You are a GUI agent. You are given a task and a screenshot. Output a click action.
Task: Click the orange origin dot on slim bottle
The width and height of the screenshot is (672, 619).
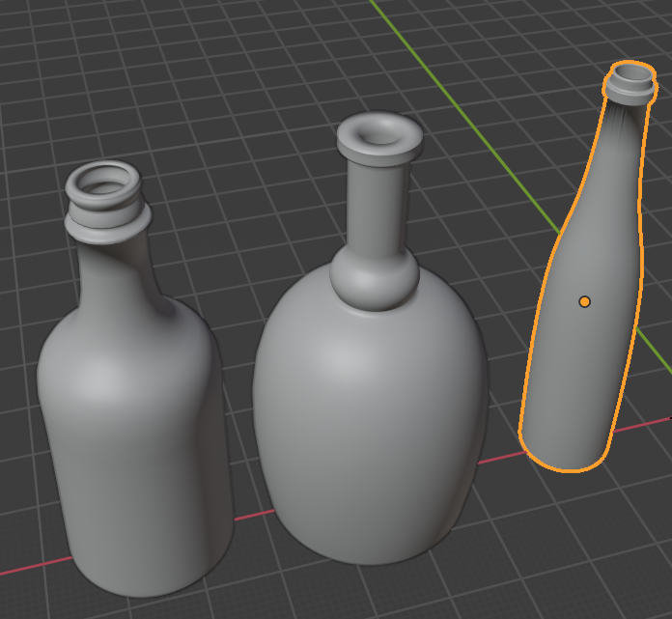584,302
